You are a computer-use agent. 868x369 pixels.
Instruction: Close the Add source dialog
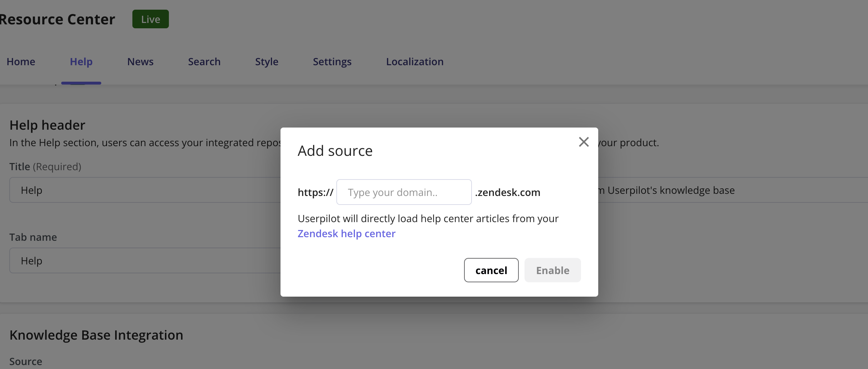[584, 142]
